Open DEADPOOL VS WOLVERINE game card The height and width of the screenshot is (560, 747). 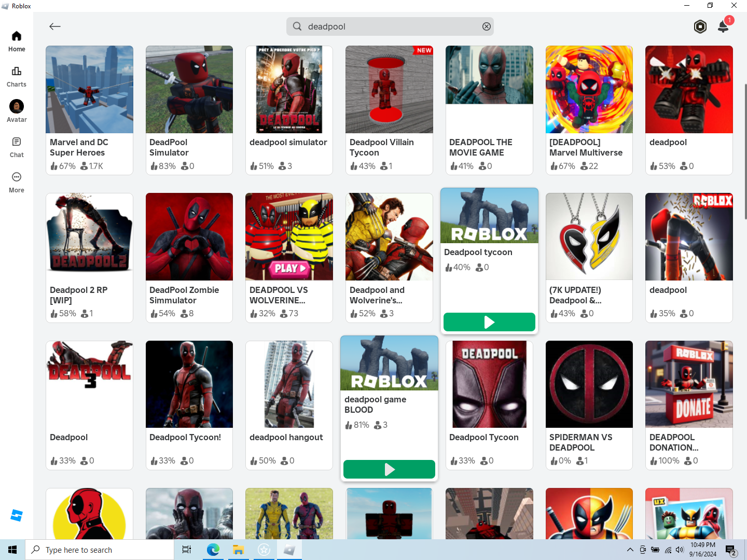[x=289, y=258]
